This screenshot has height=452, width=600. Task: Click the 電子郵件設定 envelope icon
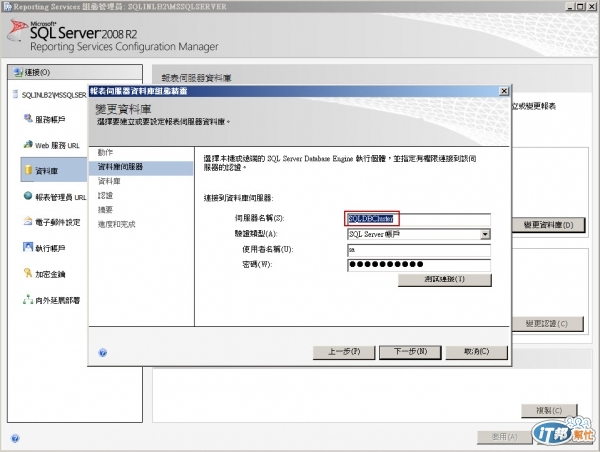[x=28, y=221]
